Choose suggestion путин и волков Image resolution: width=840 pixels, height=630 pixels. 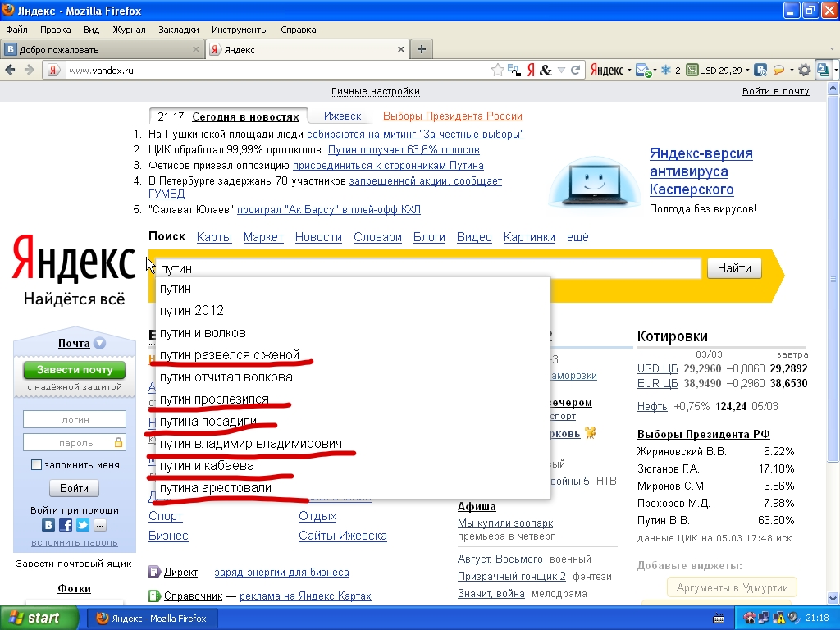point(353,333)
